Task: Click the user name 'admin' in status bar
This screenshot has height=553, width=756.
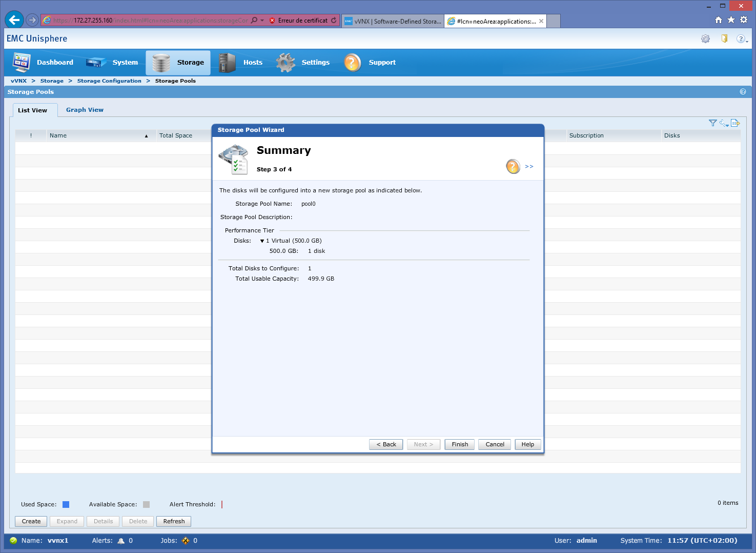Action: [x=587, y=541]
